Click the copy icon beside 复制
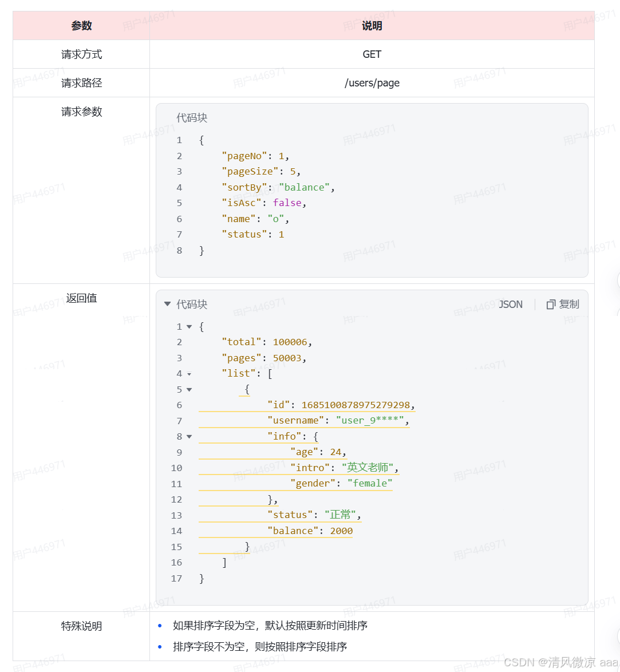Image resolution: width=620 pixels, height=672 pixels. pyautogui.click(x=551, y=305)
